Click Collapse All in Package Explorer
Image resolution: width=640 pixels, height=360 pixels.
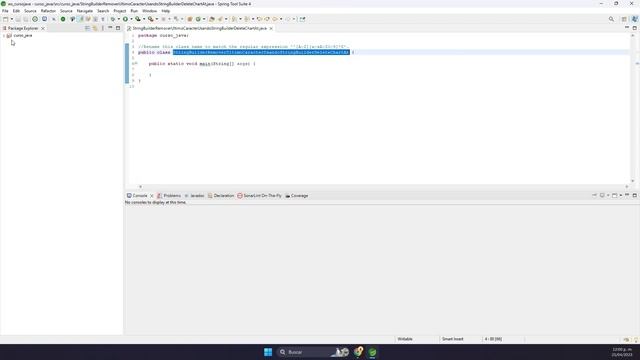pos(87,28)
